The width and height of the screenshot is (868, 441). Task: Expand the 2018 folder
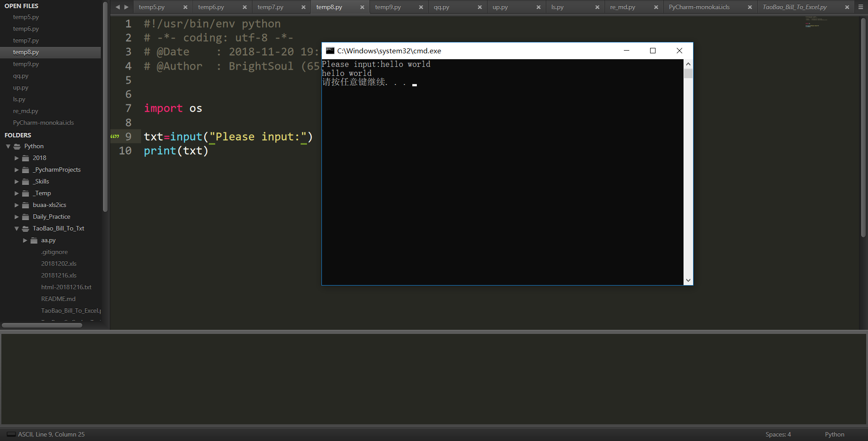point(17,158)
